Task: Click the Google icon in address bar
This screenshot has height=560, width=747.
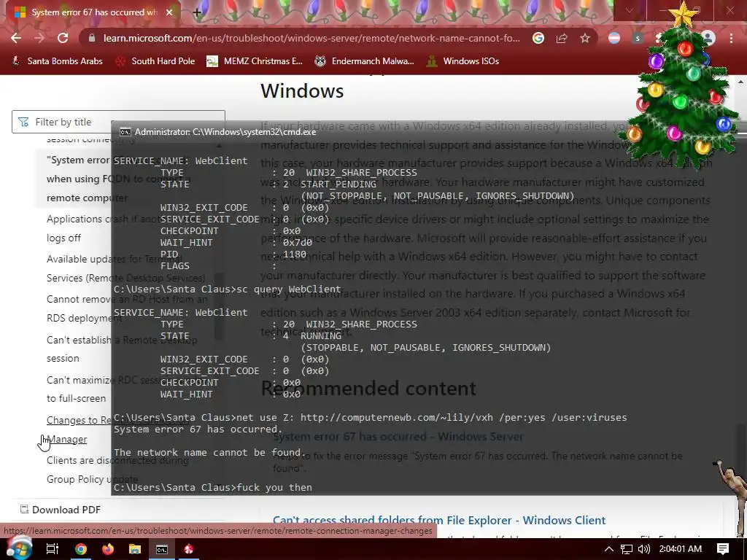Action: tap(538, 38)
